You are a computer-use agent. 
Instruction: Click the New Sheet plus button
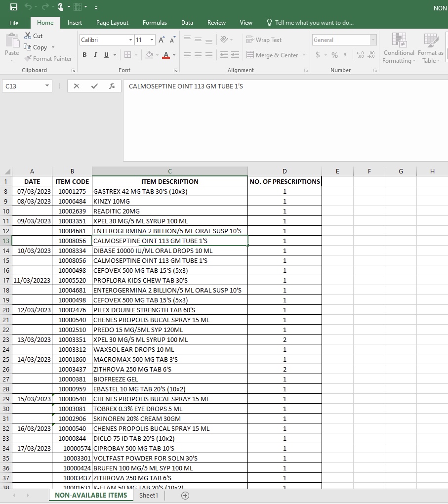click(x=185, y=496)
